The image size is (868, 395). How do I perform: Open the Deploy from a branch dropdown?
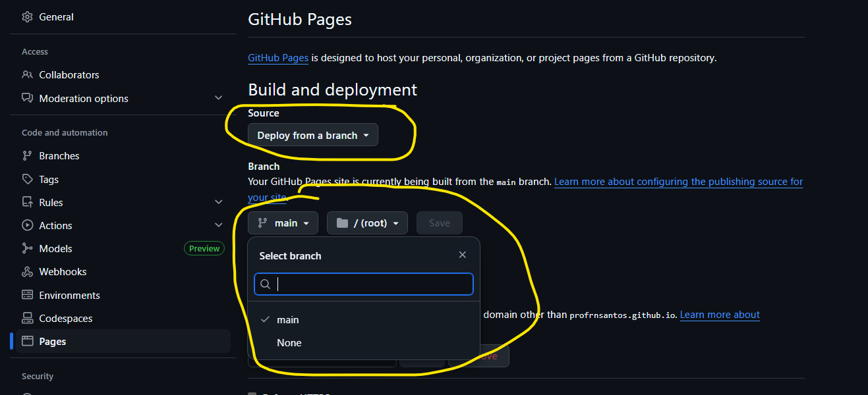click(x=313, y=135)
